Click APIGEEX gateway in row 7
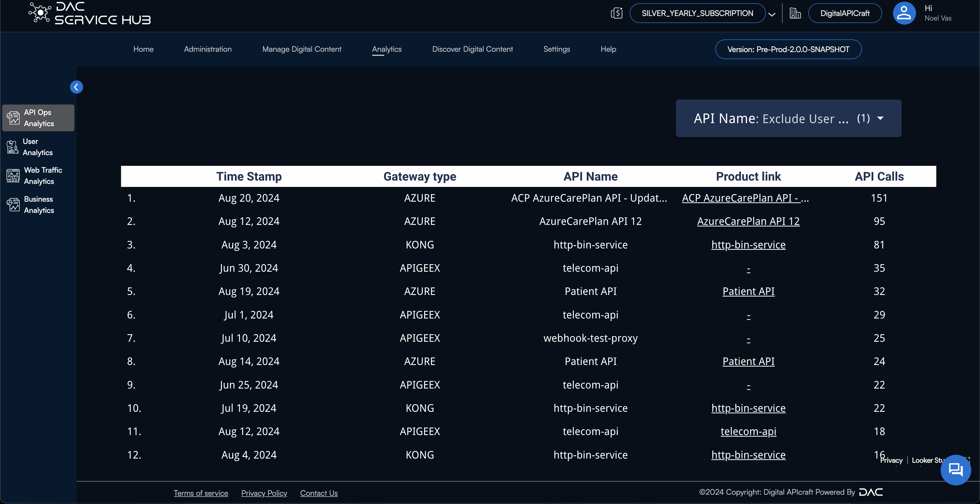This screenshot has height=504, width=980. pyautogui.click(x=420, y=338)
